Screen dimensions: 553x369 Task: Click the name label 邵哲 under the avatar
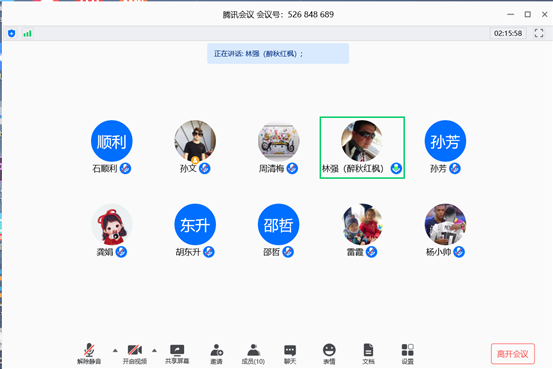271,252
